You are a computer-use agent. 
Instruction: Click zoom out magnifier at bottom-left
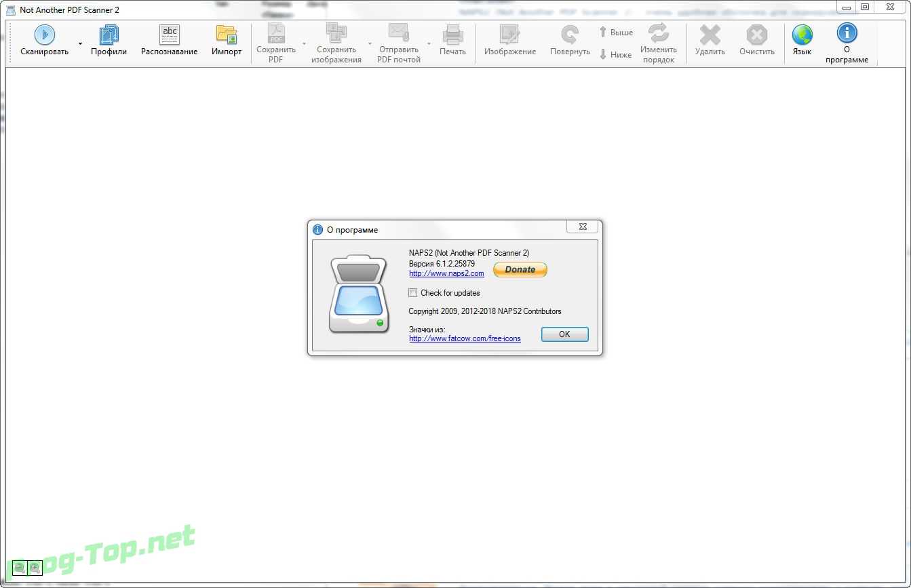(20, 568)
